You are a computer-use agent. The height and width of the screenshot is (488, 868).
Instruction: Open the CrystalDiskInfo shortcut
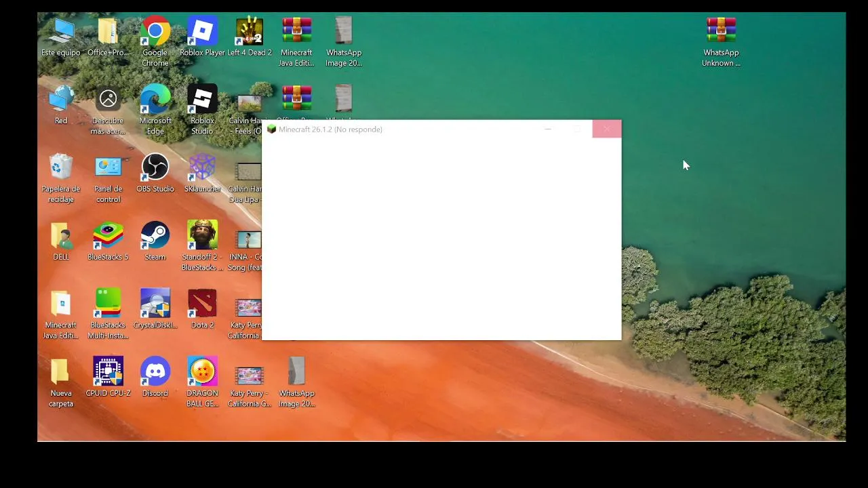pos(155,310)
